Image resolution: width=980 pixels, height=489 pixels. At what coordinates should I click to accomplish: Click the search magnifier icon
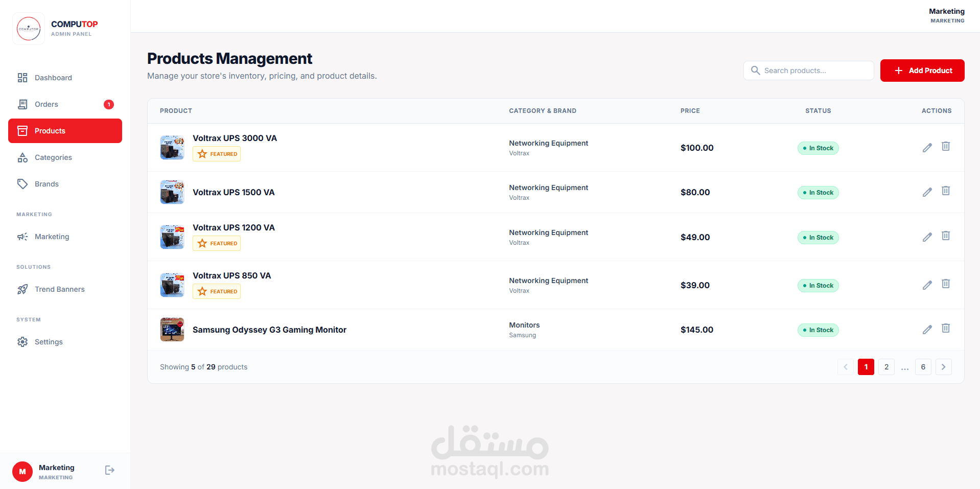coord(755,70)
